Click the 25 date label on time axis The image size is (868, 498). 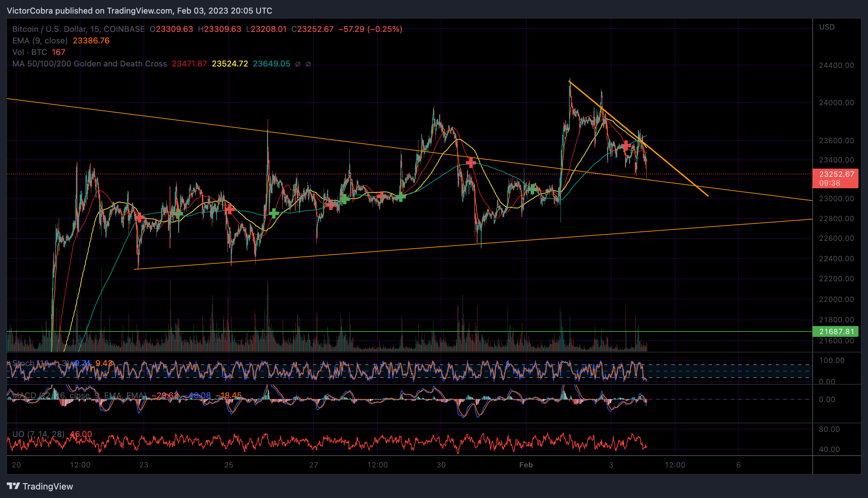(x=229, y=465)
